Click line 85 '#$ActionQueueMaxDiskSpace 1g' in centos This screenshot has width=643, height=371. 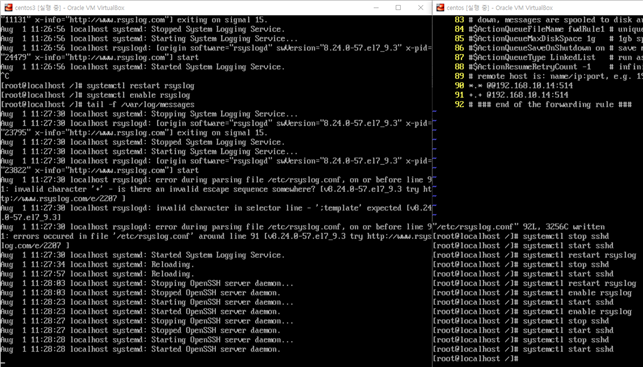pyautogui.click(x=549, y=39)
